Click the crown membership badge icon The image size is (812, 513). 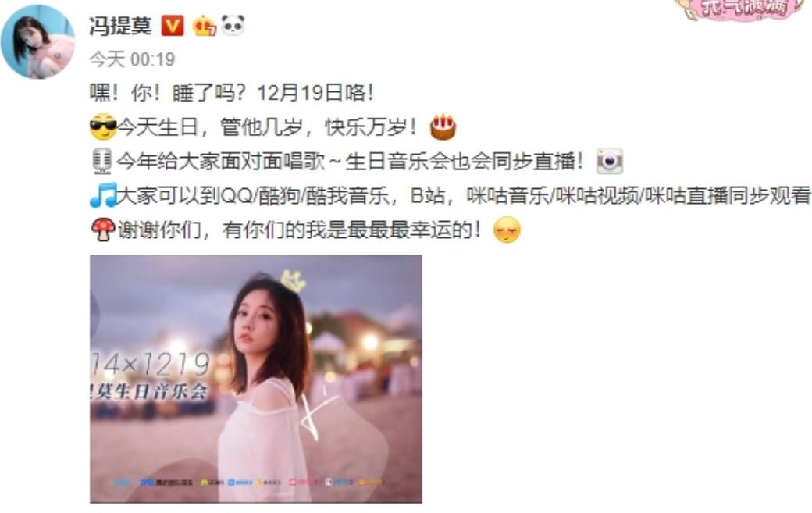(x=204, y=25)
